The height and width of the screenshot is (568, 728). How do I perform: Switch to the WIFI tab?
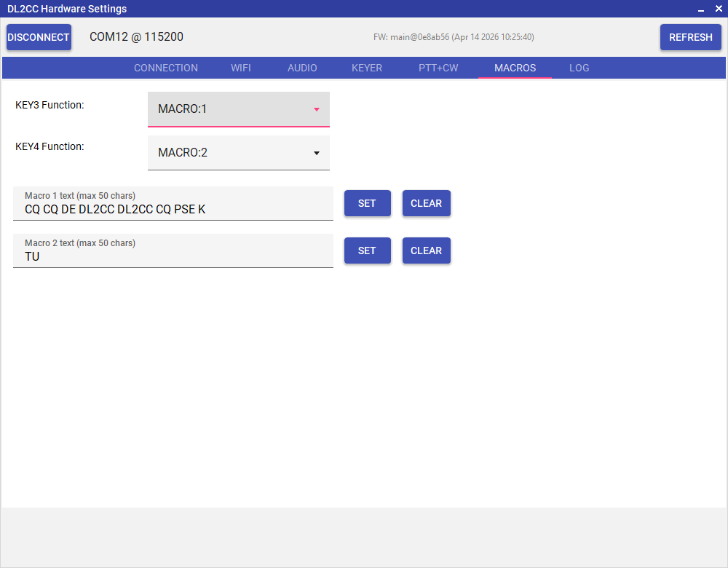[241, 68]
